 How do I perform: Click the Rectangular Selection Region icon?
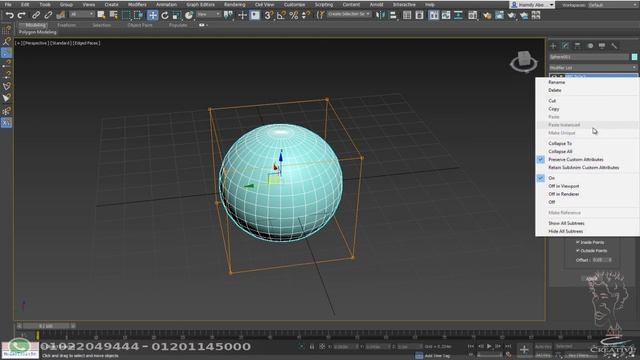[126, 16]
